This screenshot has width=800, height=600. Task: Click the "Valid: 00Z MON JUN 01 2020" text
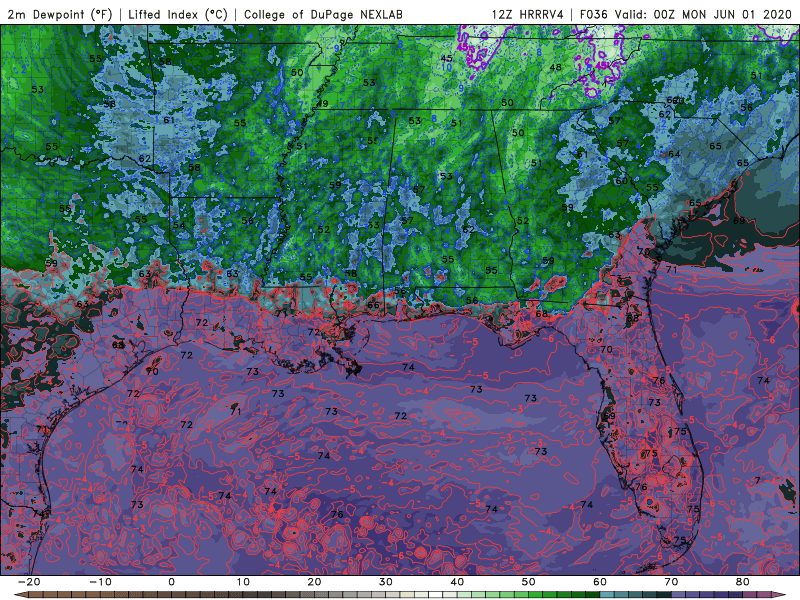coord(703,14)
